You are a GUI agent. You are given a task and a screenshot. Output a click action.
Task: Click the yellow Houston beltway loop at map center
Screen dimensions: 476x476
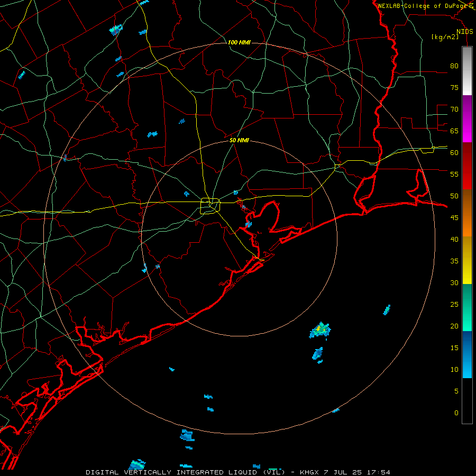[210, 206]
